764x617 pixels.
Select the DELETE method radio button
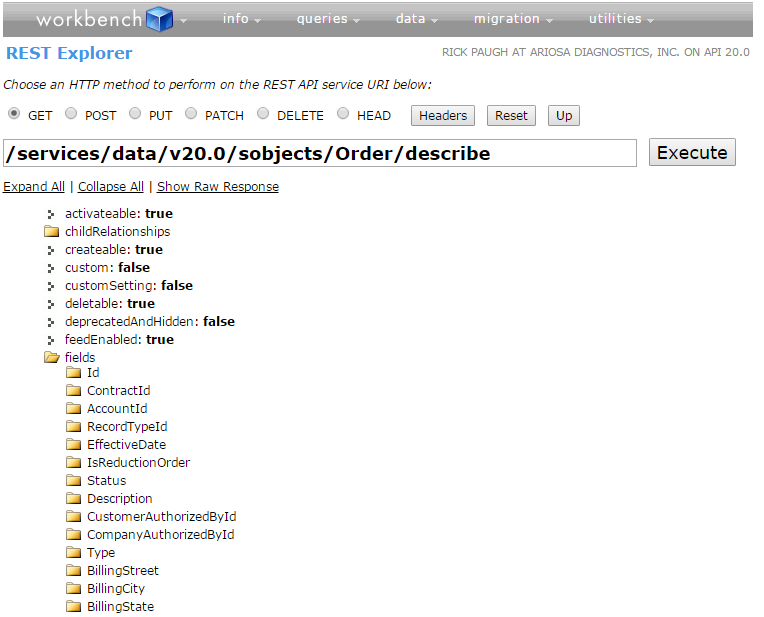[263, 114]
